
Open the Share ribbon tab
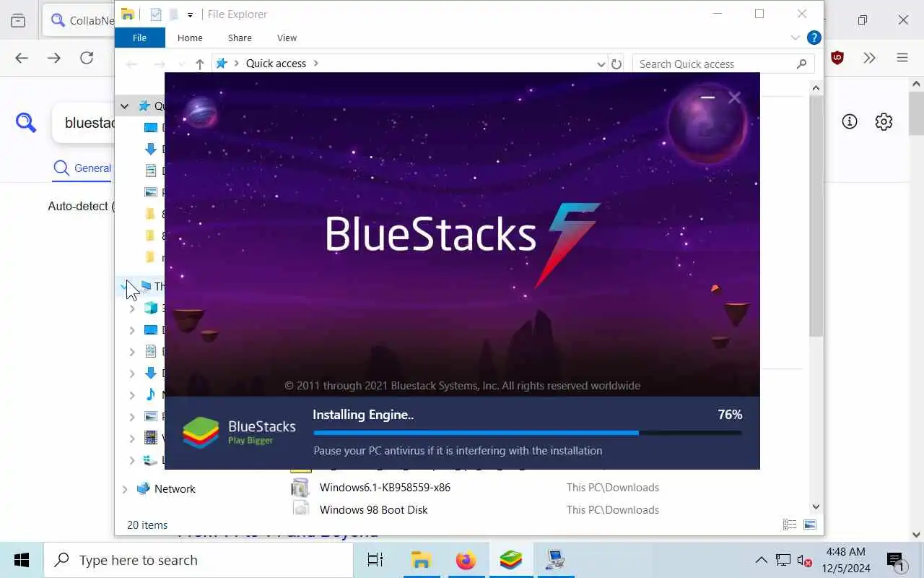pos(240,38)
